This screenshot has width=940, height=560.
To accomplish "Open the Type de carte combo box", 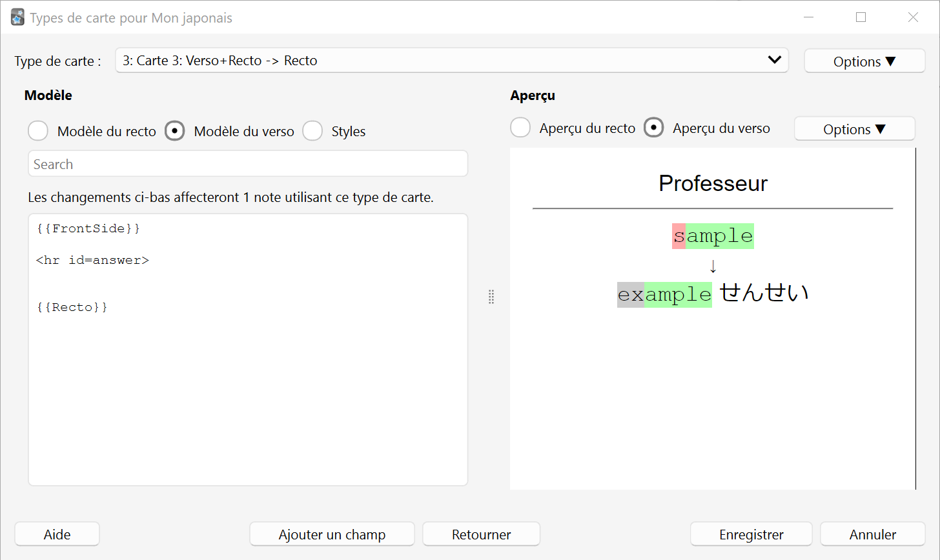I will (452, 61).
